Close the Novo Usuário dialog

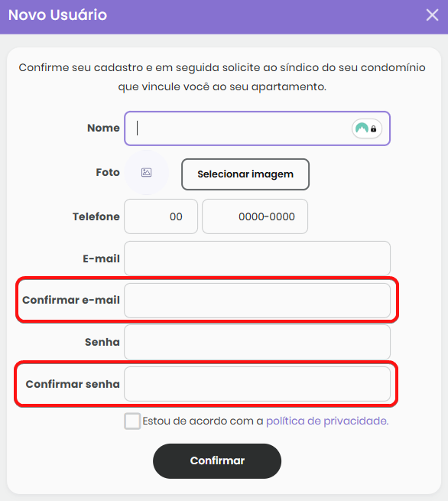(432, 15)
